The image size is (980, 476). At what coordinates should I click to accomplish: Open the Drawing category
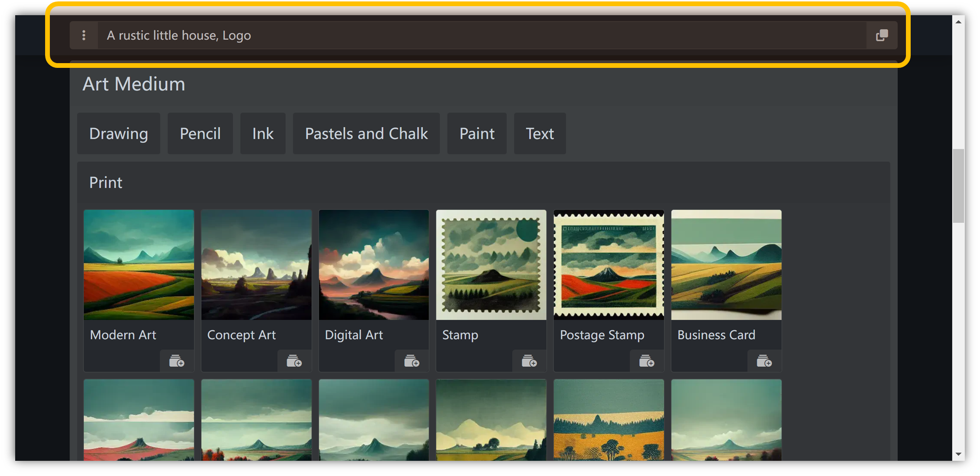(x=119, y=133)
